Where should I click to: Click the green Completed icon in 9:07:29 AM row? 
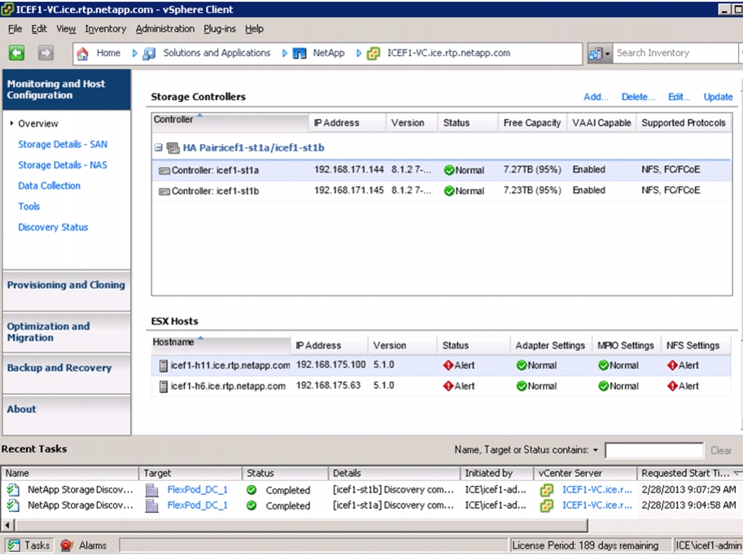coord(251,490)
